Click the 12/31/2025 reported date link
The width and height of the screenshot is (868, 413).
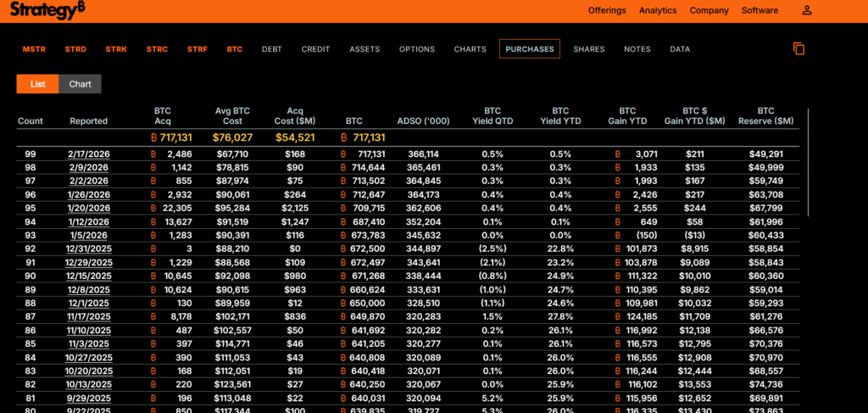pyautogui.click(x=88, y=248)
